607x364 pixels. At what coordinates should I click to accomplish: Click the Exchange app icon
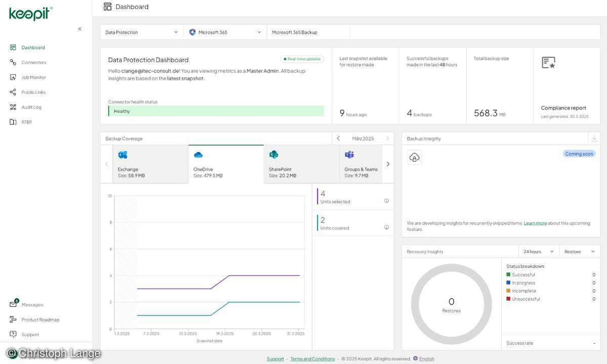point(122,155)
